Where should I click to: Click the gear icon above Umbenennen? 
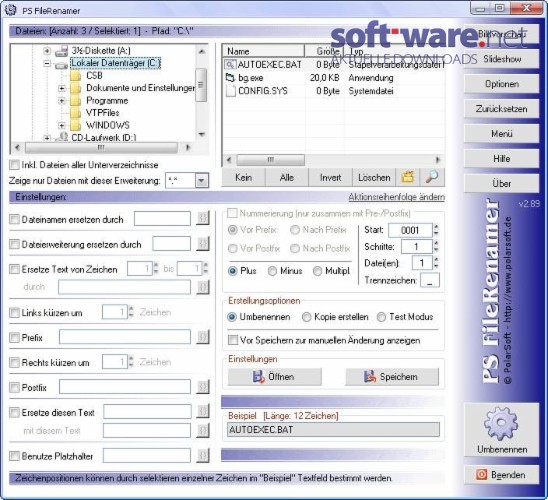tap(501, 423)
